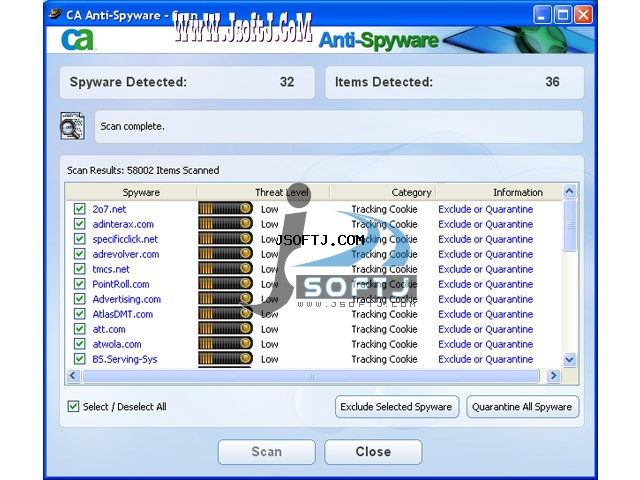This screenshot has width=640, height=480.
Task: Uncheck the BS.Serving-Sys checkbox
Action: 80,359
